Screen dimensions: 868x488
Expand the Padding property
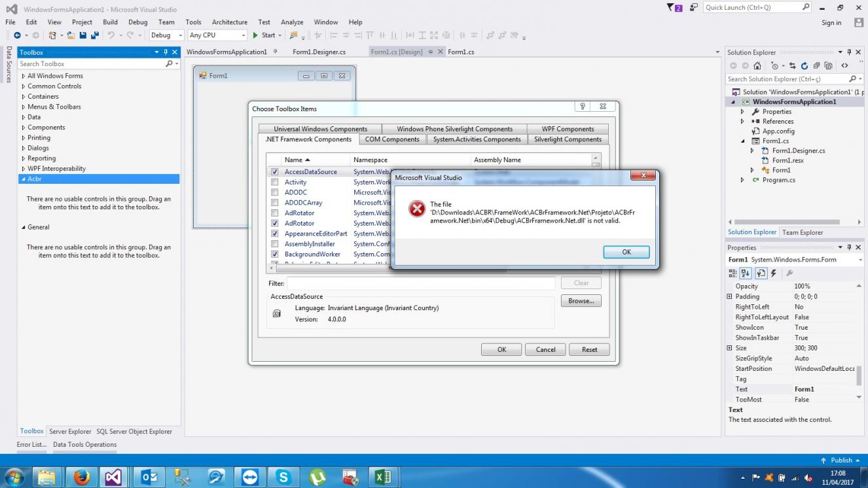(x=730, y=296)
